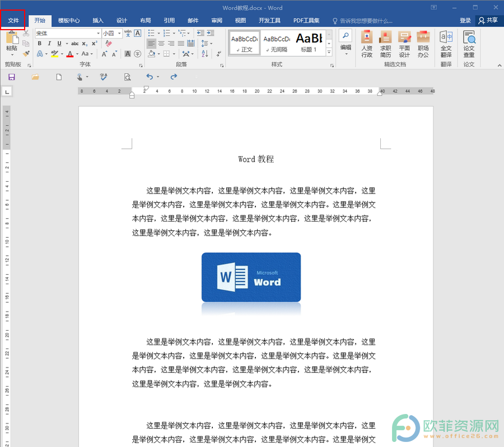Apply paragraph shading with the paint bucket
Image resolution: width=504 pixels, height=447 pixels.
(x=152, y=54)
